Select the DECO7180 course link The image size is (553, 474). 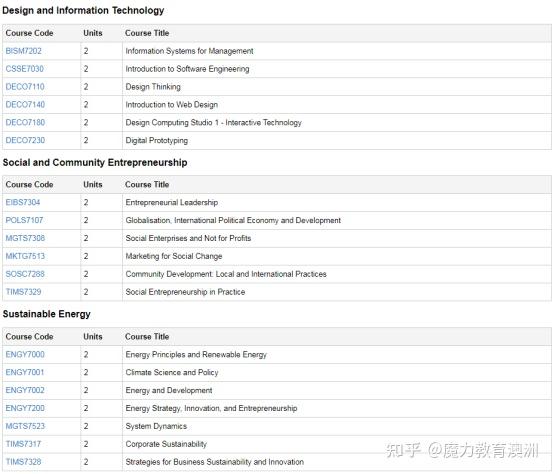tap(25, 123)
